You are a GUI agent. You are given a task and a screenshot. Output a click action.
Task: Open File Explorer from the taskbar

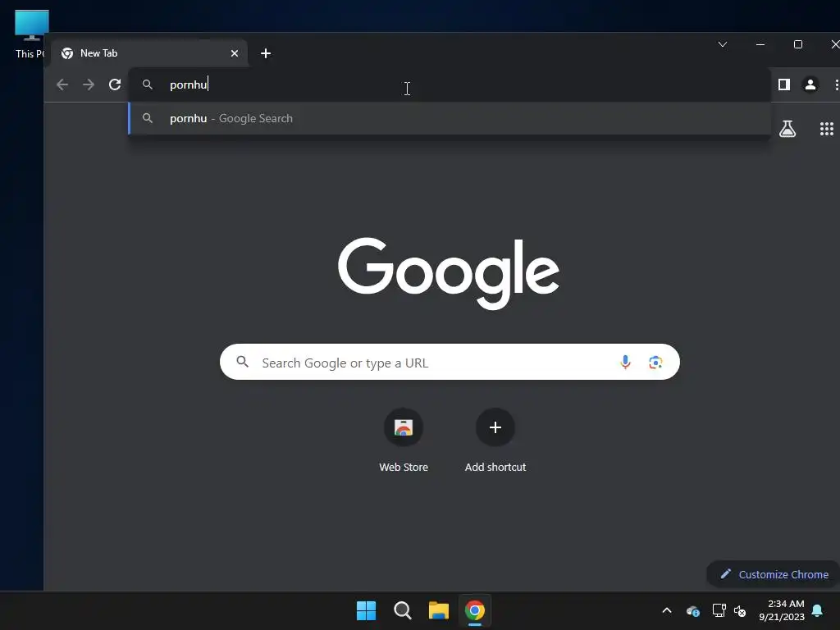[x=438, y=610]
